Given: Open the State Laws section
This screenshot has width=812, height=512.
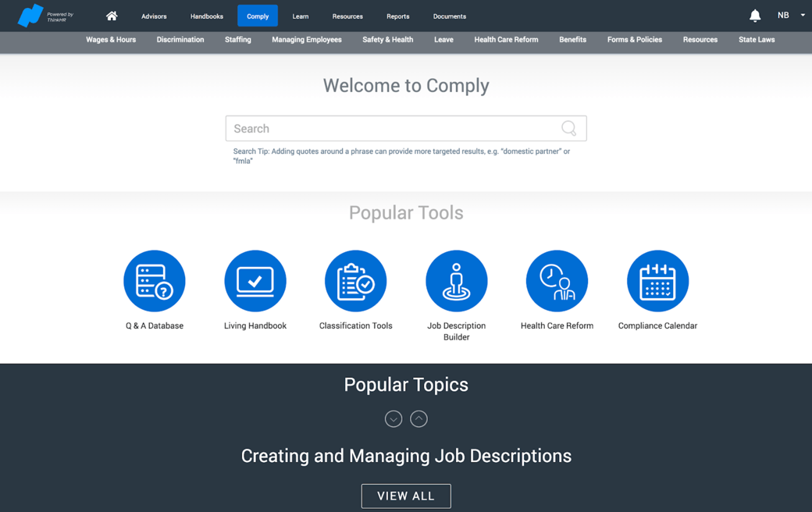Looking at the screenshot, I should 757,39.
